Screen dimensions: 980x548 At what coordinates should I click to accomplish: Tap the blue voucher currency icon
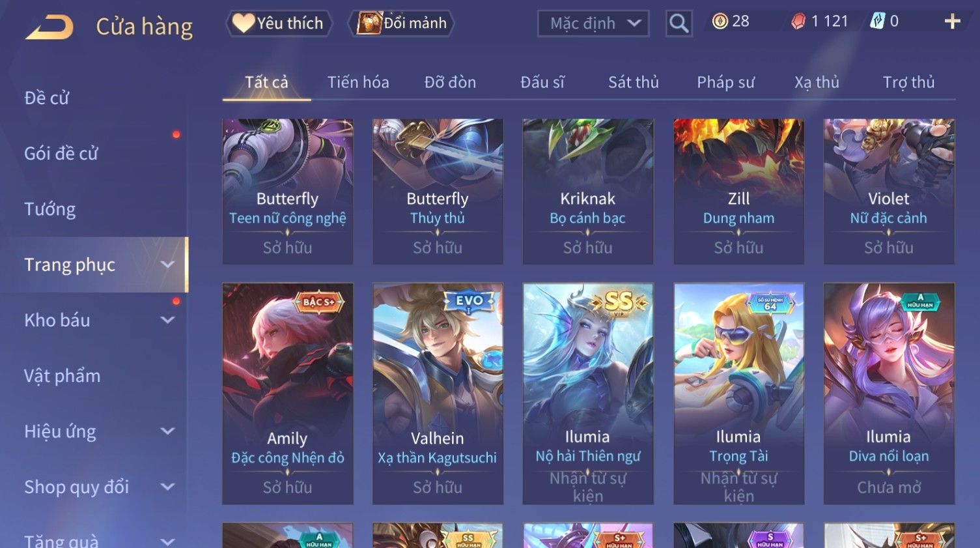click(877, 22)
